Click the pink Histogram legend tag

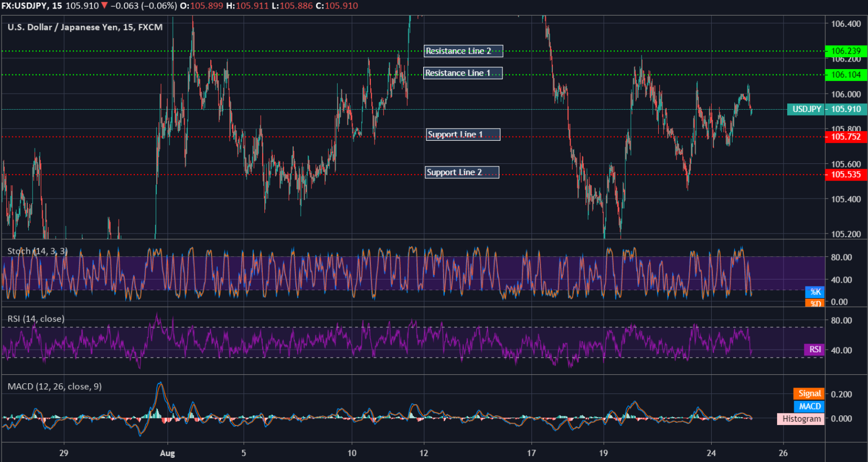[801, 419]
